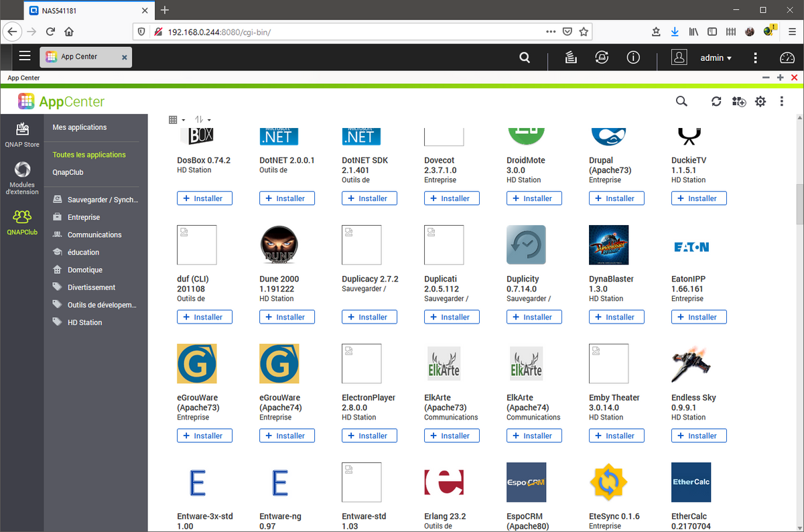Open Erlang 23.2 app icon
The width and height of the screenshot is (804, 532).
444,482
